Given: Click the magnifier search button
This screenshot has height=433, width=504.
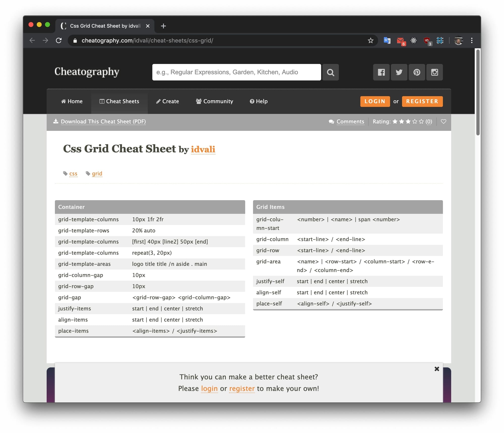Looking at the screenshot, I should 330,72.
